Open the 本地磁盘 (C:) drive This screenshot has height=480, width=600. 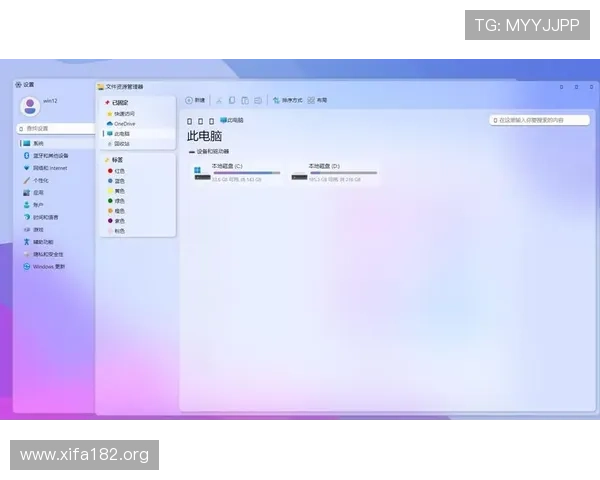coord(237,173)
